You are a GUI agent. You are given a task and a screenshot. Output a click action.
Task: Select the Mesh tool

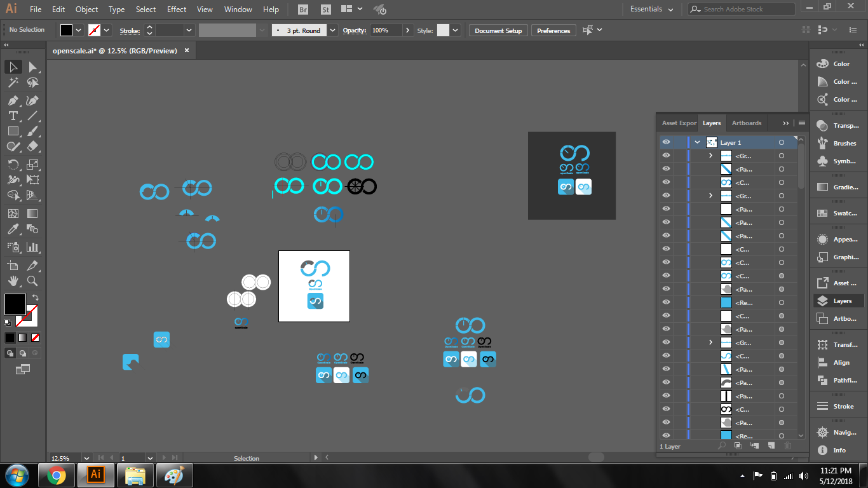pyautogui.click(x=13, y=213)
